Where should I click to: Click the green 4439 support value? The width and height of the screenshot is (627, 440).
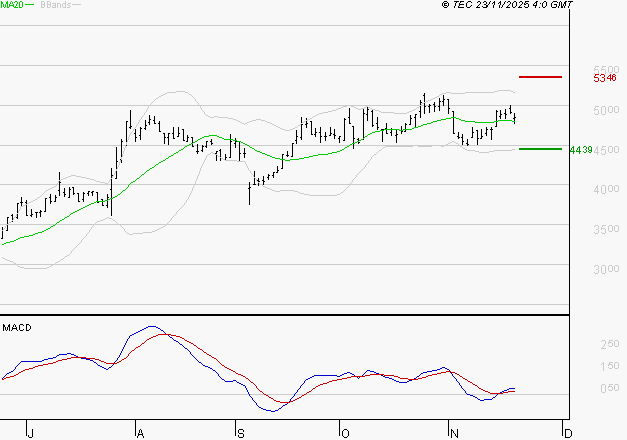(581, 150)
